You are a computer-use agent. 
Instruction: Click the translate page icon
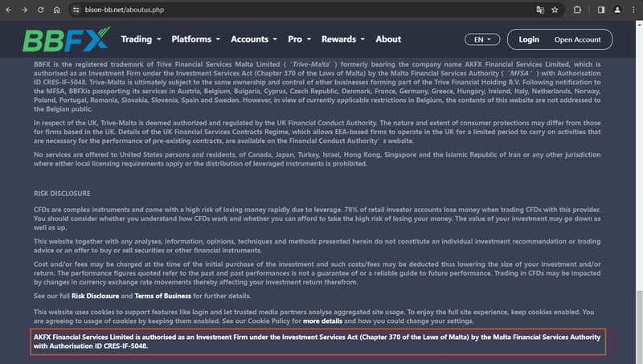pyautogui.click(x=540, y=10)
